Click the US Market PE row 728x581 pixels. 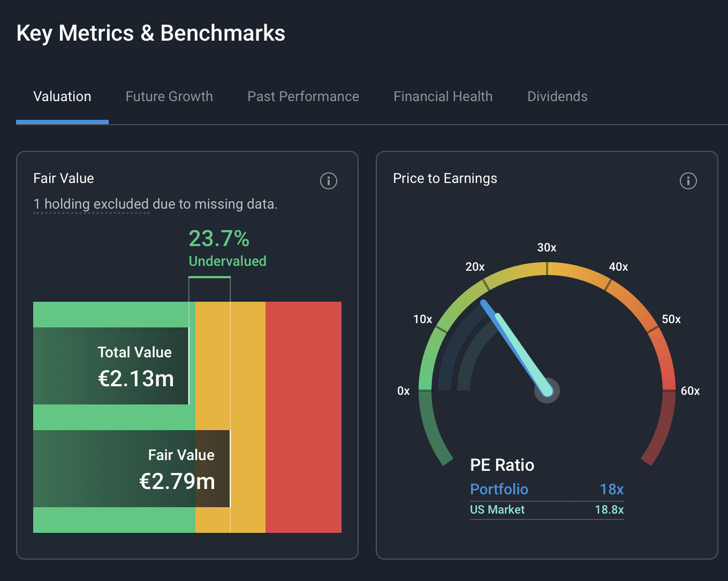547,510
